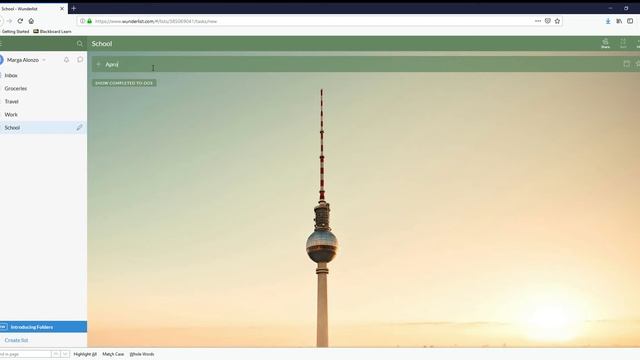The image size is (640, 360).
Task: Open Blackboard Learn bookmark
Action: tap(52, 31)
